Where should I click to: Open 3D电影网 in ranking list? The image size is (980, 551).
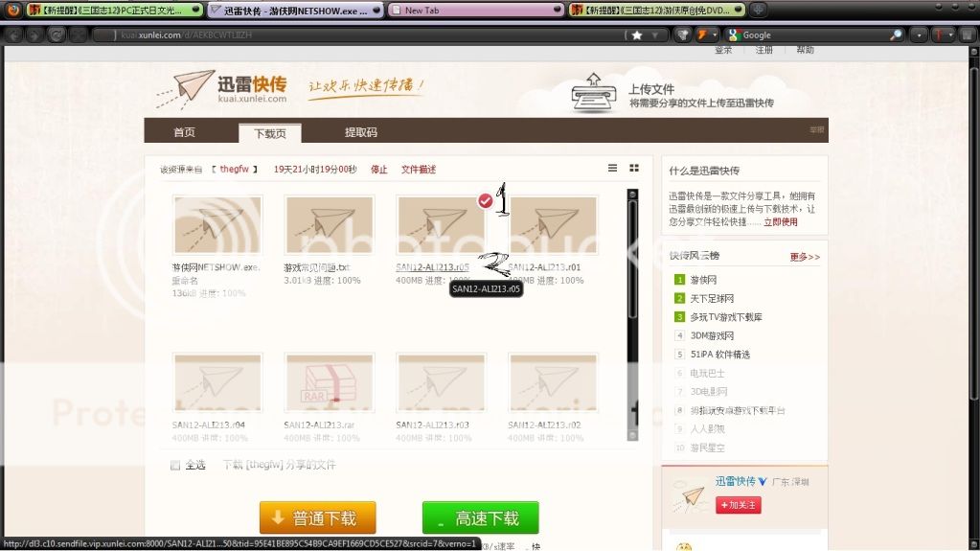(x=708, y=392)
